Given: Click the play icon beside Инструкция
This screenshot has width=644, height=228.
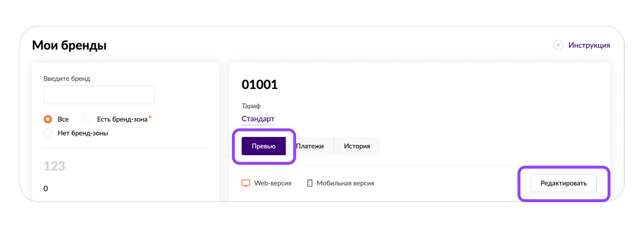Looking at the screenshot, I should (558, 45).
